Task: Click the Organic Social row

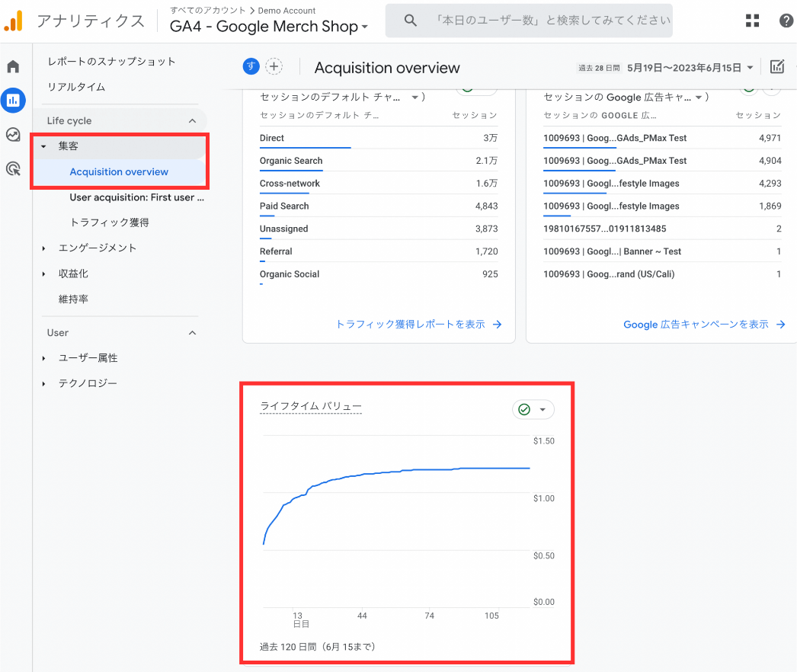Action: tap(379, 274)
